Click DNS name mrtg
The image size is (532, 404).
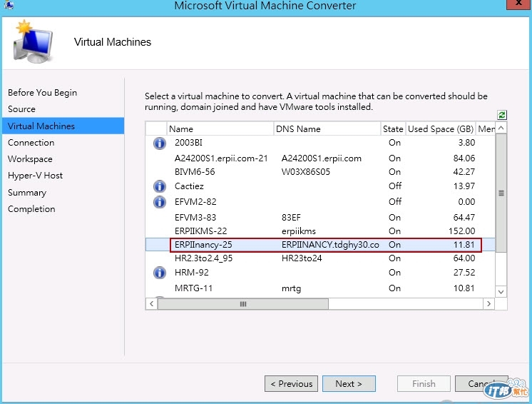pyautogui.click(x=291, y=288)
